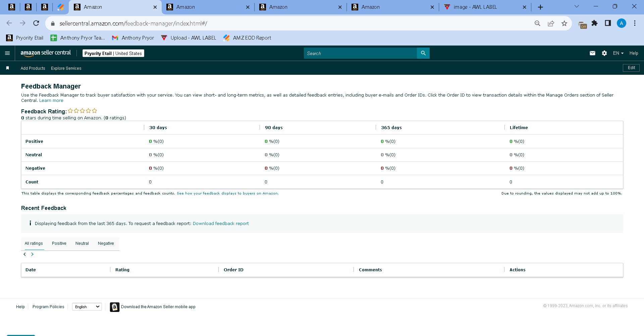
Task: Open the Amazon Seller mobile app icon
Action: coord(115,307)
